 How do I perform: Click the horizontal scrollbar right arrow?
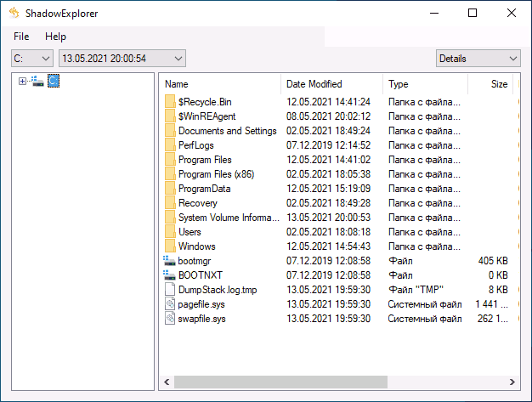[512, 382]
